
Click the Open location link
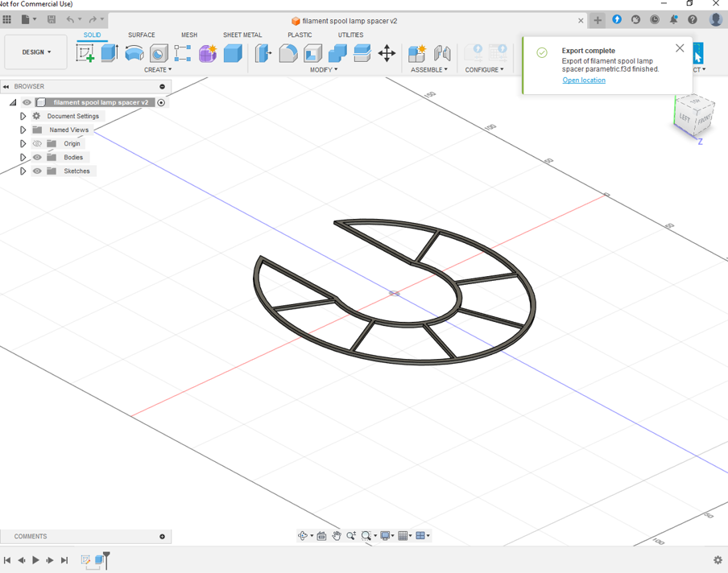coord(584,80)
